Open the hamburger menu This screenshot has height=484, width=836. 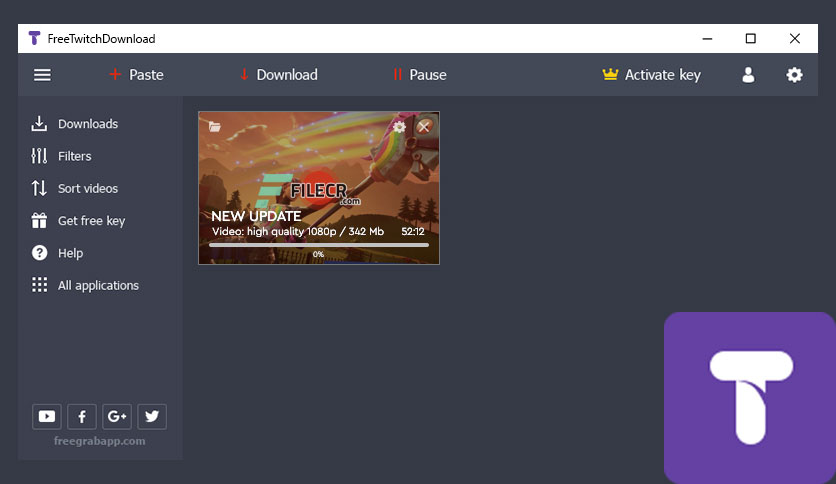(43, 75)
